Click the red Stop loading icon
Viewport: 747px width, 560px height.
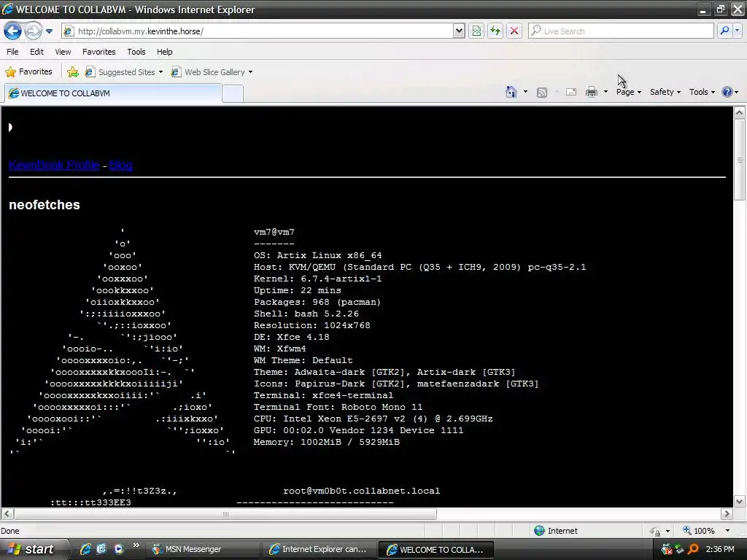(514, 31)
